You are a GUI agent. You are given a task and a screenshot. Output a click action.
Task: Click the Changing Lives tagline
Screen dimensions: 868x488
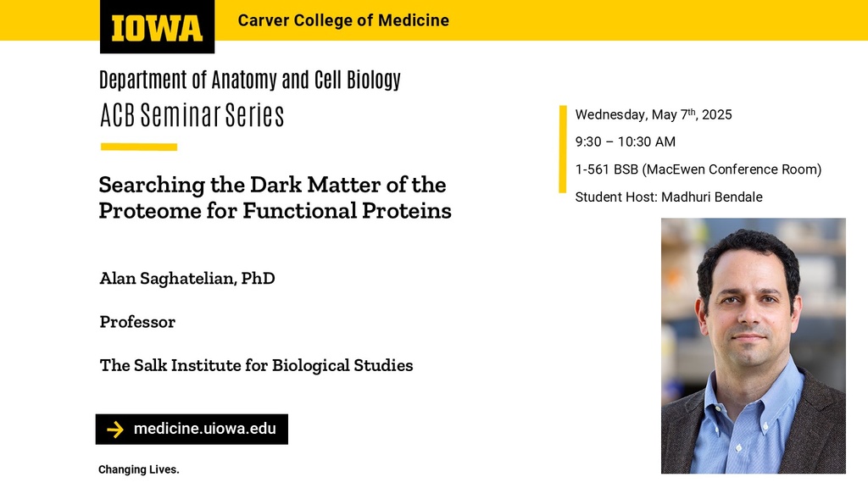(x=138, y=469)
